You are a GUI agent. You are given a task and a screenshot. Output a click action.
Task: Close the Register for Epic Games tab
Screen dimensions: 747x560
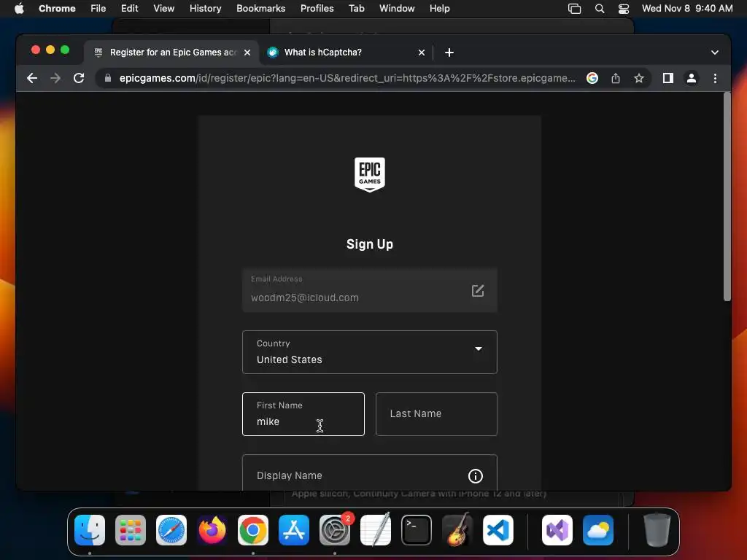click(247, 52)
